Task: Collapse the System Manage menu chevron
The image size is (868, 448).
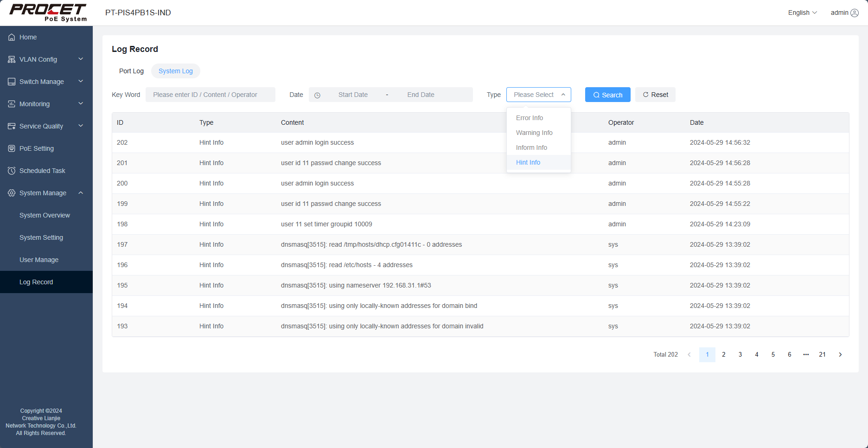Action: (81, 193)
